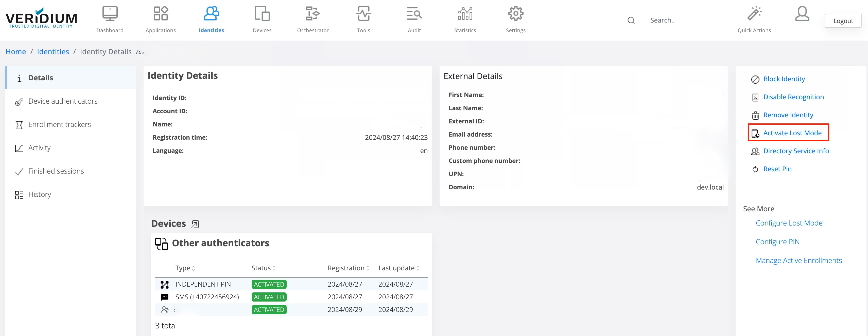Switch to Device authenticators section
The width and height of the screenshot is (868, 336).
pos(63,101)
